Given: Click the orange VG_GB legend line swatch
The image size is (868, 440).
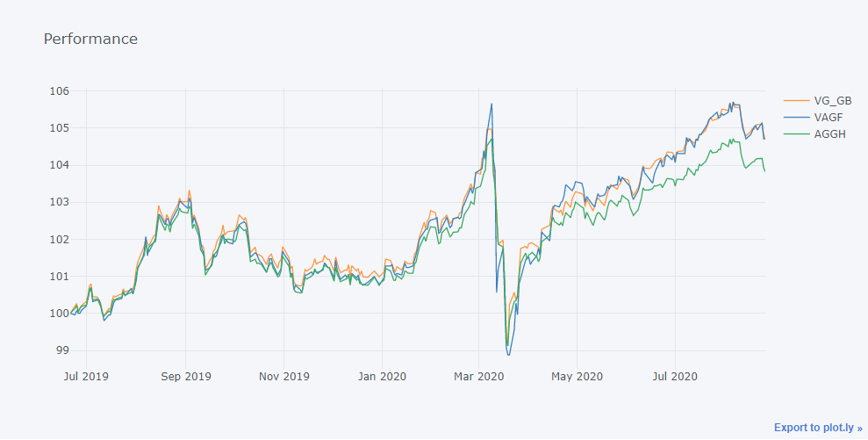Looking at the screenshot, I should point(795,101).
